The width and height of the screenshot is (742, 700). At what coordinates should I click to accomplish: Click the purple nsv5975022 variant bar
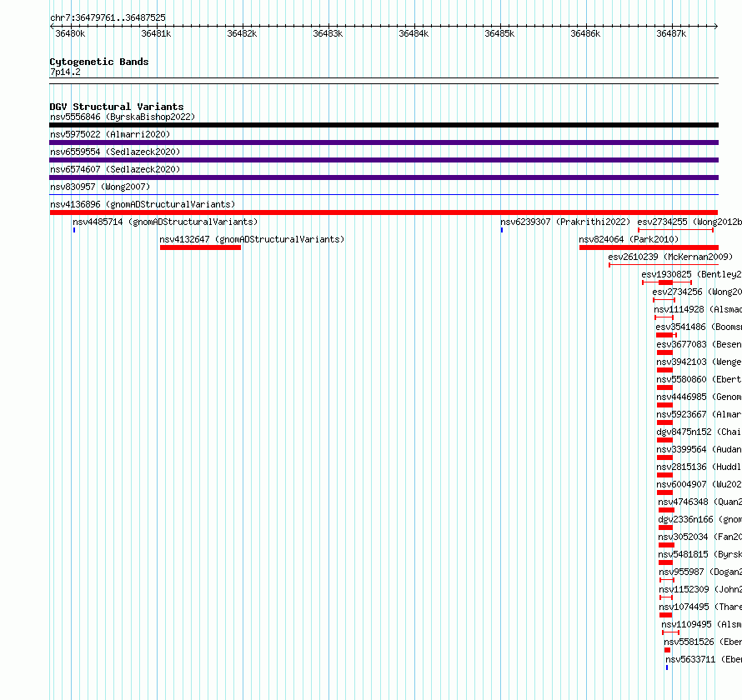pos(384,142)
